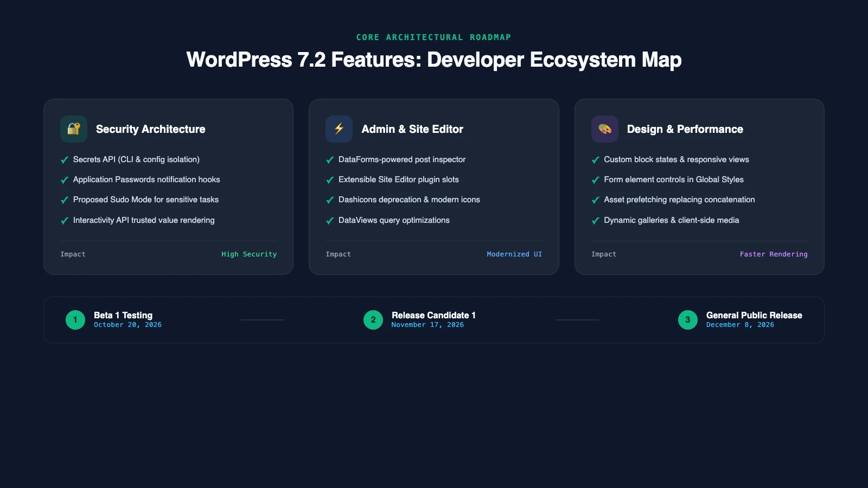Click the Modernized UI impact label
This screenshot has height=488, width=868.
coord(514,254)
